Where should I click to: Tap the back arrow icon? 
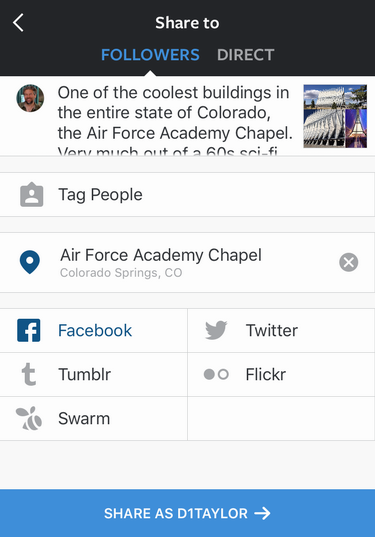point(18,23)
